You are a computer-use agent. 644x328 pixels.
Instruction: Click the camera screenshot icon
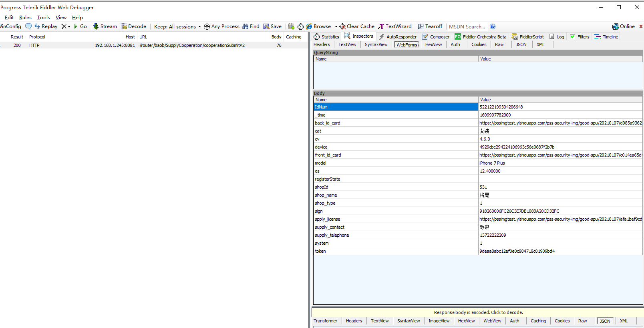tap(291, 26)
